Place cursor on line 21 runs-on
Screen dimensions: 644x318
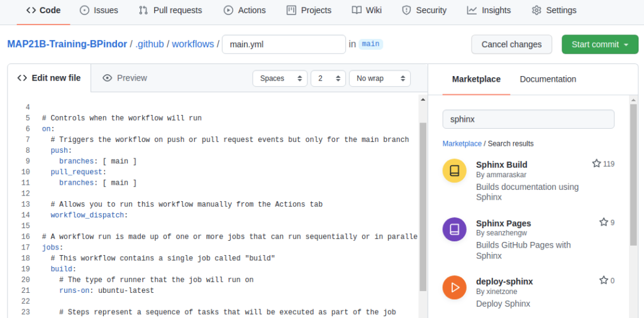(106, 290)
